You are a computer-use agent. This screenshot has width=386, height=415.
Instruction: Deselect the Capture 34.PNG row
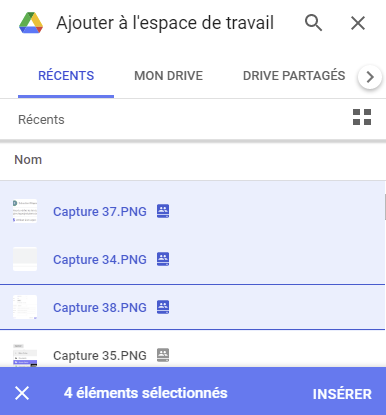pos(192,259)
